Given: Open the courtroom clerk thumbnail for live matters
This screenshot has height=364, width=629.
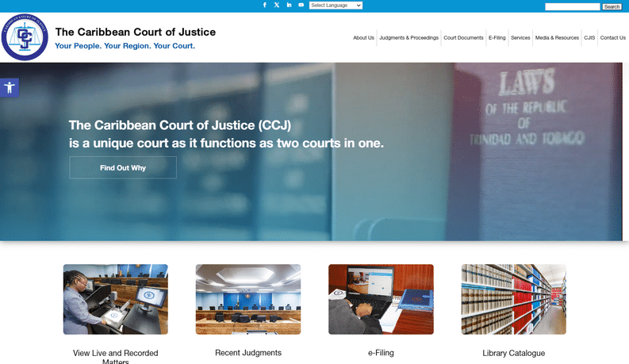Looking at the screenshot, I should [x=116, y=299].
